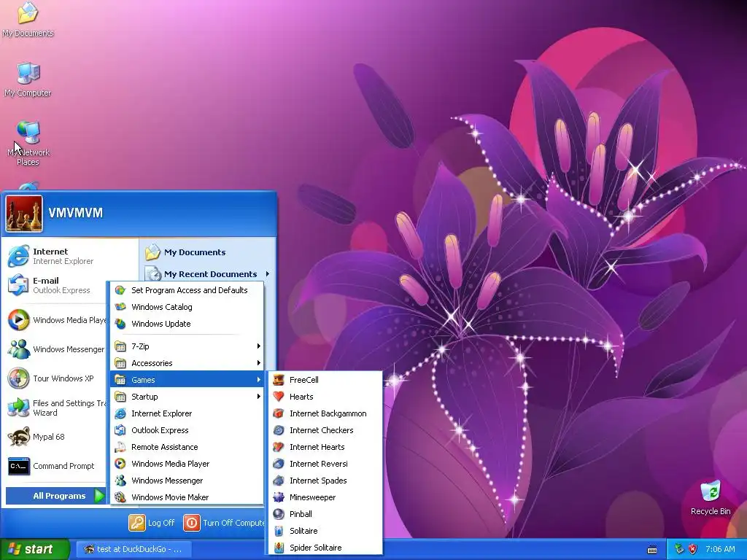Click the pinned Outlook Express E-mail icon

[x=18, y=285]
